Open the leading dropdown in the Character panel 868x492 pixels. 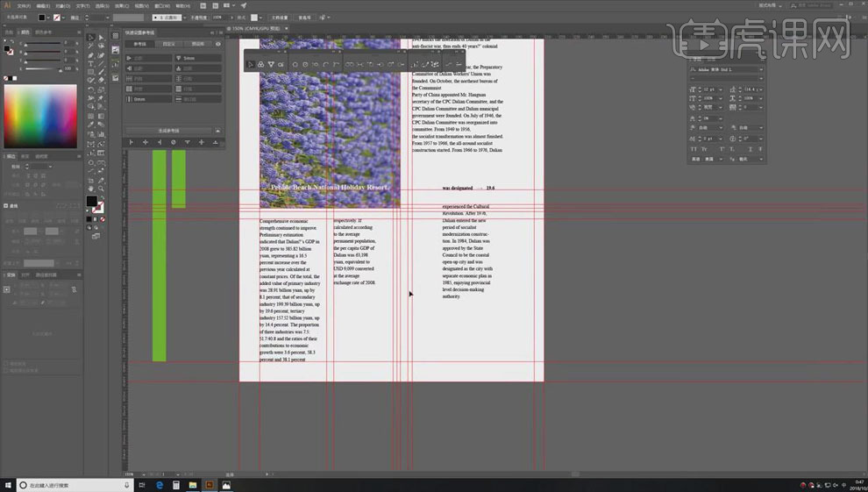coord(761,89)
